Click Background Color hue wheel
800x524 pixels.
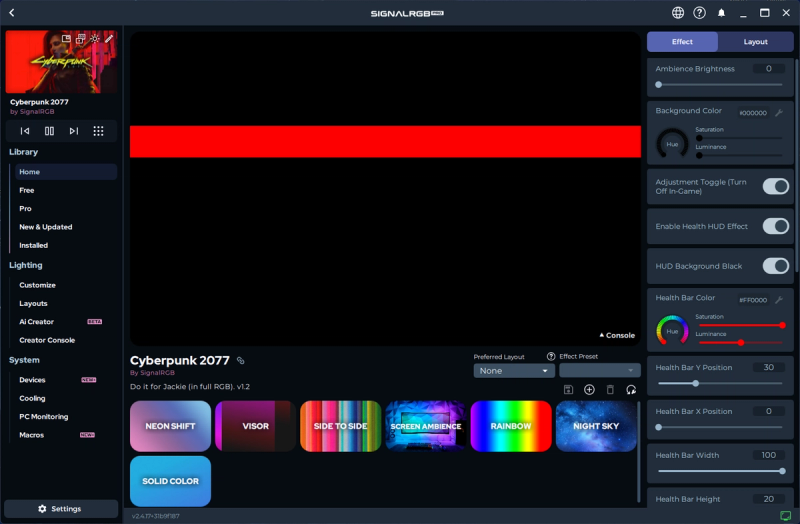(672, 144)
